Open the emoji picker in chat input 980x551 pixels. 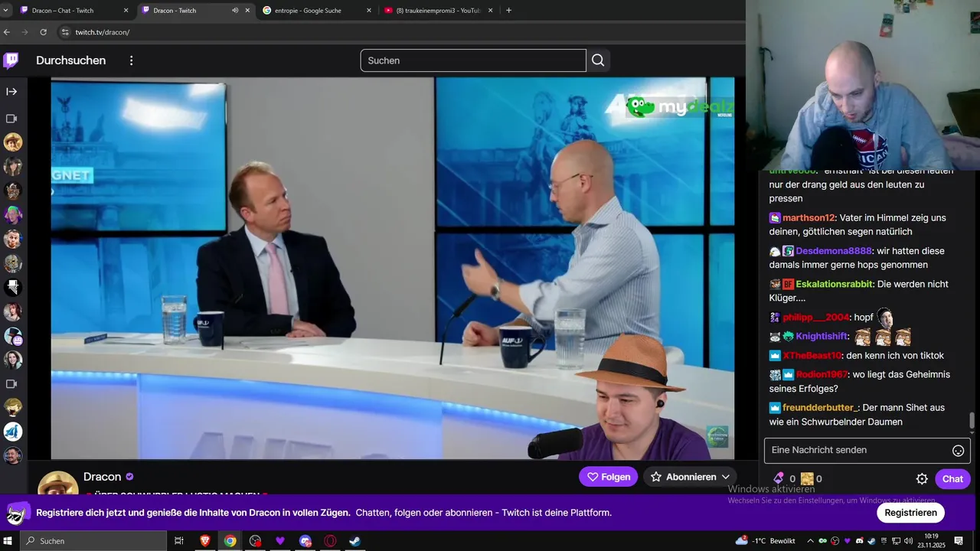[x=958, y=451]
